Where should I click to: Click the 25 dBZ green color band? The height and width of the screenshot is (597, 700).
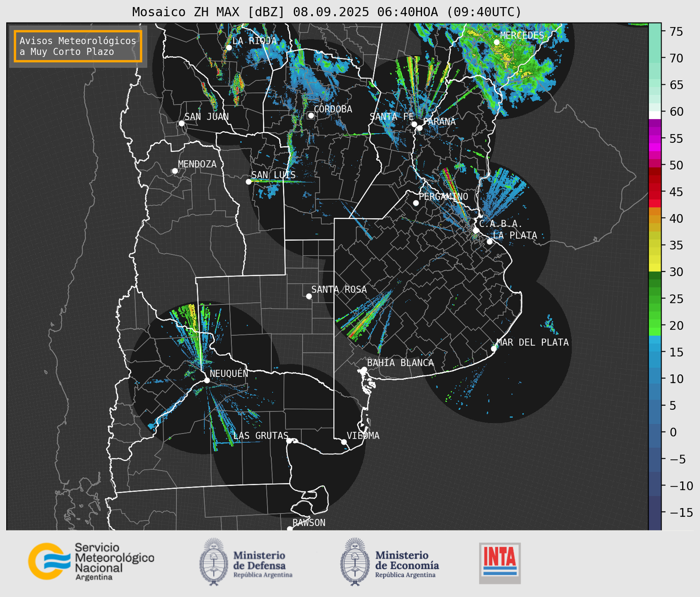[x=655, y=299]
